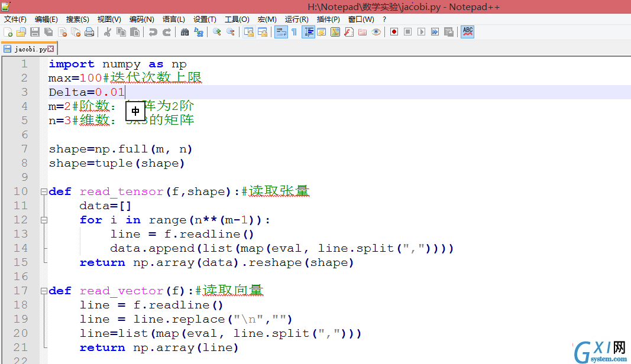Open the 搜索(S) menu

(x=77, y=19)
